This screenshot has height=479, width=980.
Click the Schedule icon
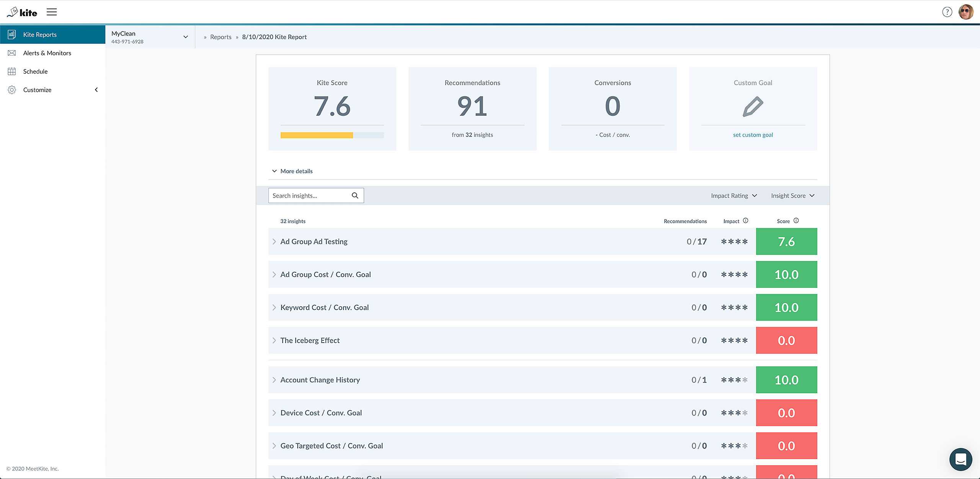click(x=11, y=71)
